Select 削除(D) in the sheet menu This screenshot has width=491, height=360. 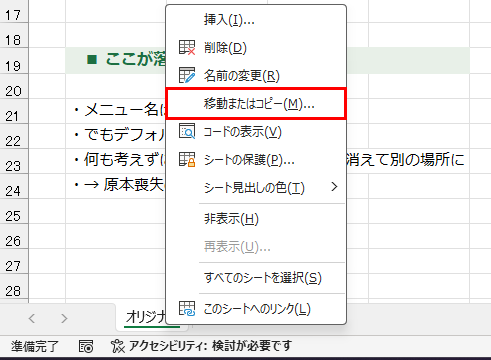click(x=256, y=48)
